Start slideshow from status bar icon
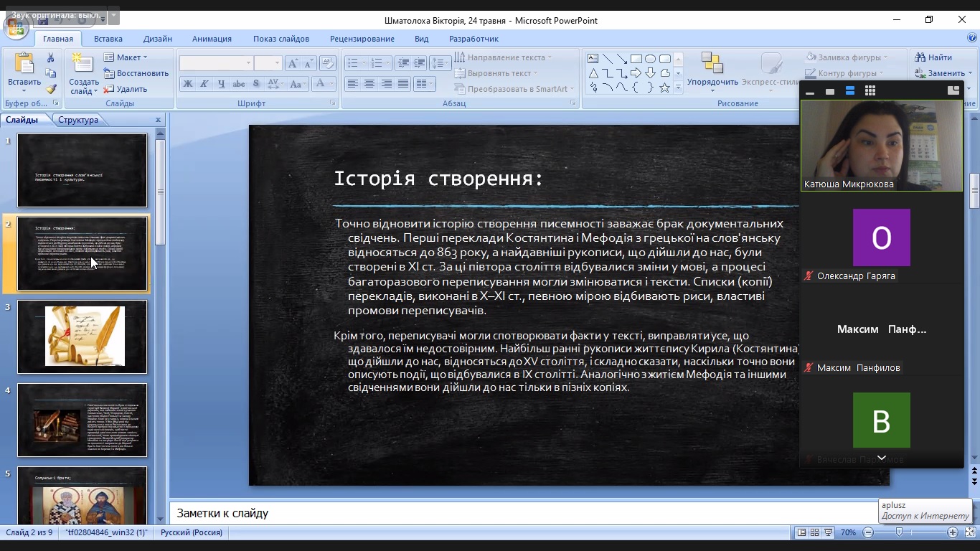The image size is (980, 551). coord(829,532)
